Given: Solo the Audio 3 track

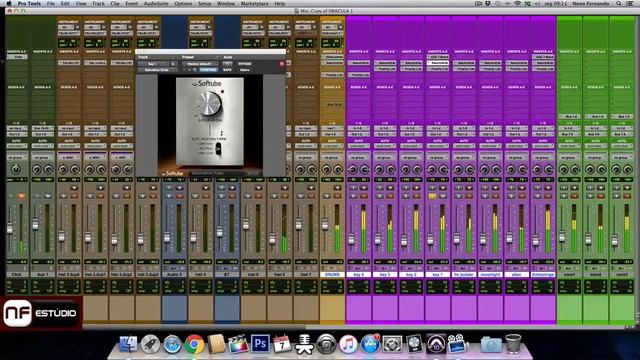Looking at the screenshot, I should [x=169, y=196].
